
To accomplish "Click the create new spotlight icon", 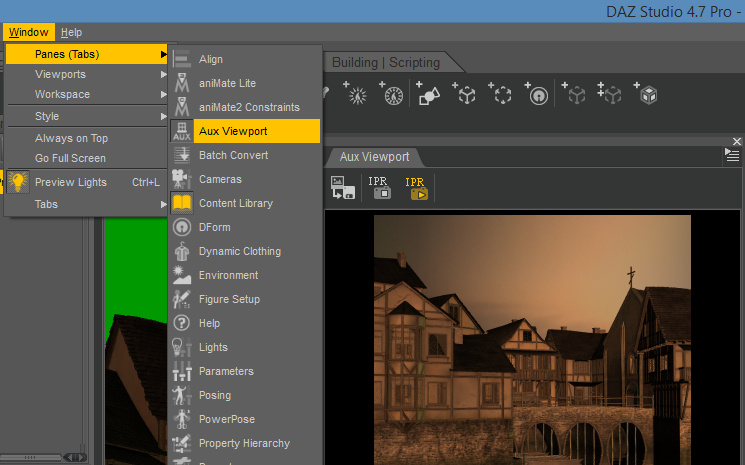I will click(x=393, y=94).
